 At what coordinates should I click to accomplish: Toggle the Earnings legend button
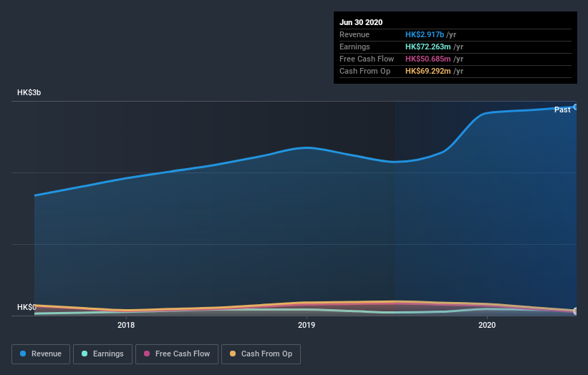click(x=102, y=354)
